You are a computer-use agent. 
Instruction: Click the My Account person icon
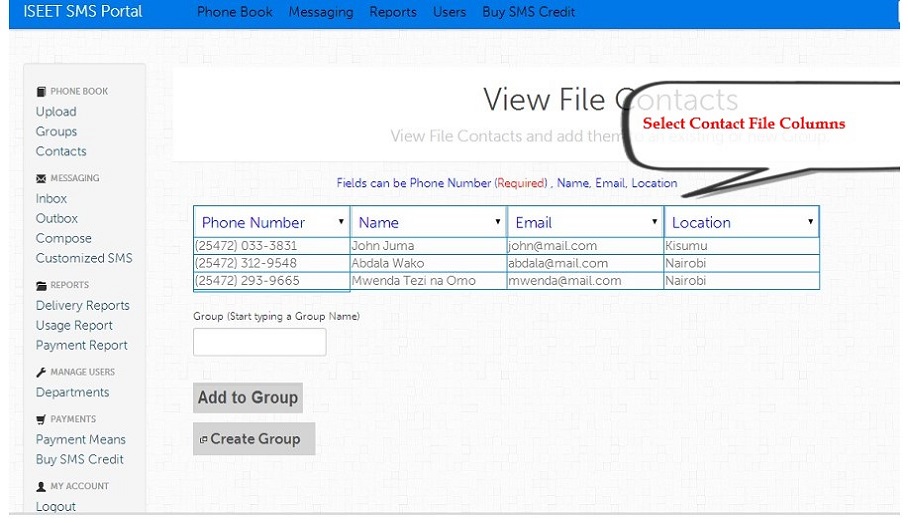pos(41,487)
